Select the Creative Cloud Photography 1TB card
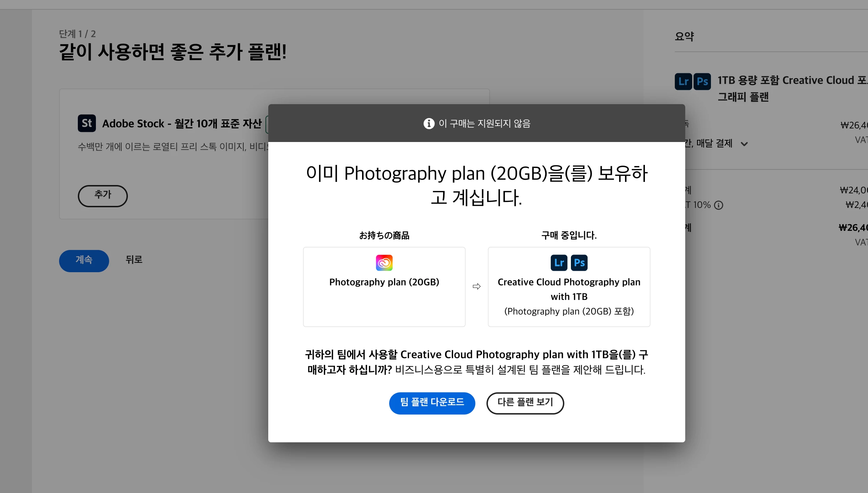The image size is (868, 493). coord(569,287)
